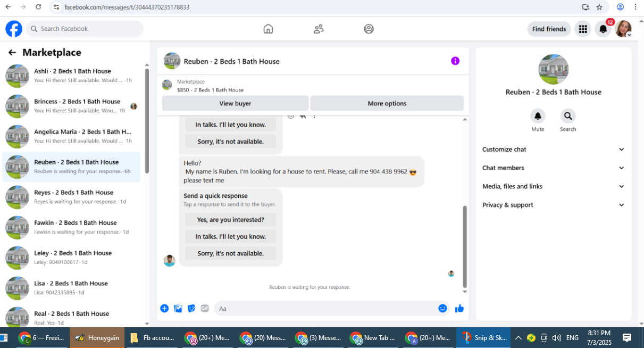Switch to the Fb accou... folder in taskbar

pyautogui.click(x=153, y=337)
